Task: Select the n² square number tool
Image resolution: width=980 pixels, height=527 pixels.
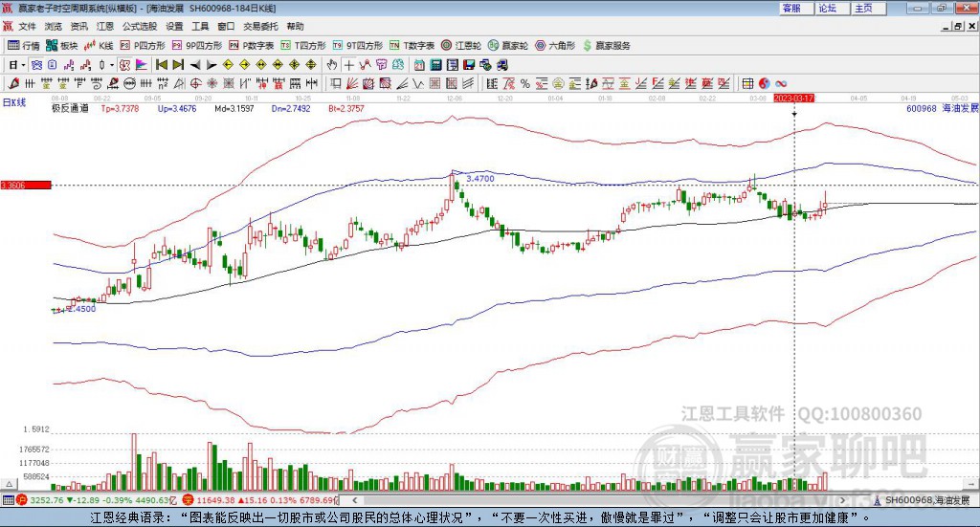Action: click(163, 83)
